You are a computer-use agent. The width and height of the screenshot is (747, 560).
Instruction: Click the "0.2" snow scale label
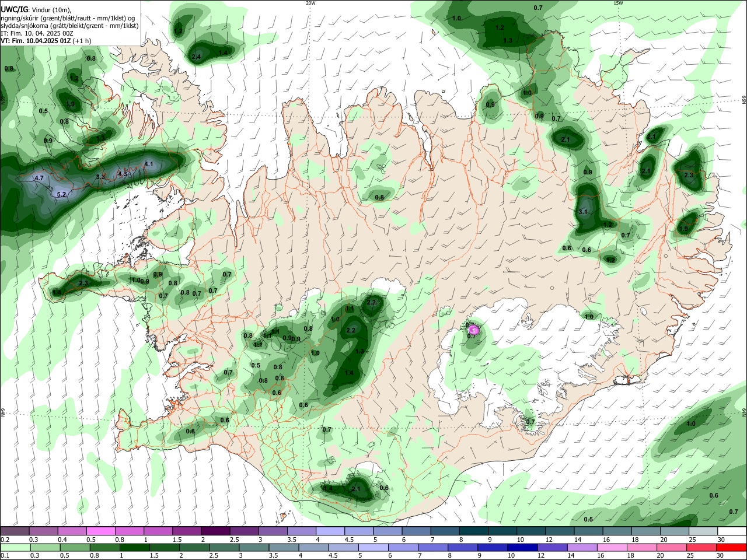click(5, 540)
